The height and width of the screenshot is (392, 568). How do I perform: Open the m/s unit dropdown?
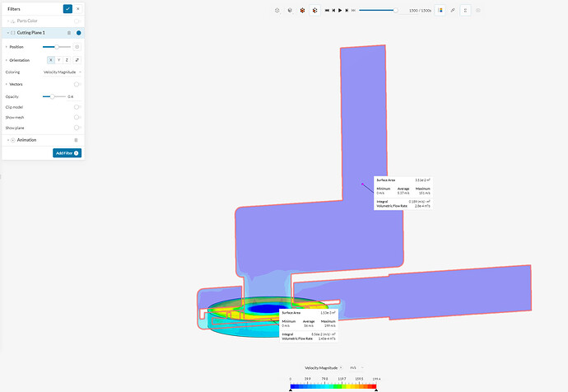356,368
